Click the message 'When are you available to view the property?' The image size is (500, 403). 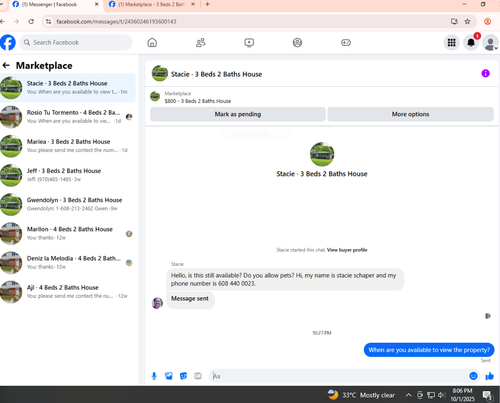click(429, 350)
